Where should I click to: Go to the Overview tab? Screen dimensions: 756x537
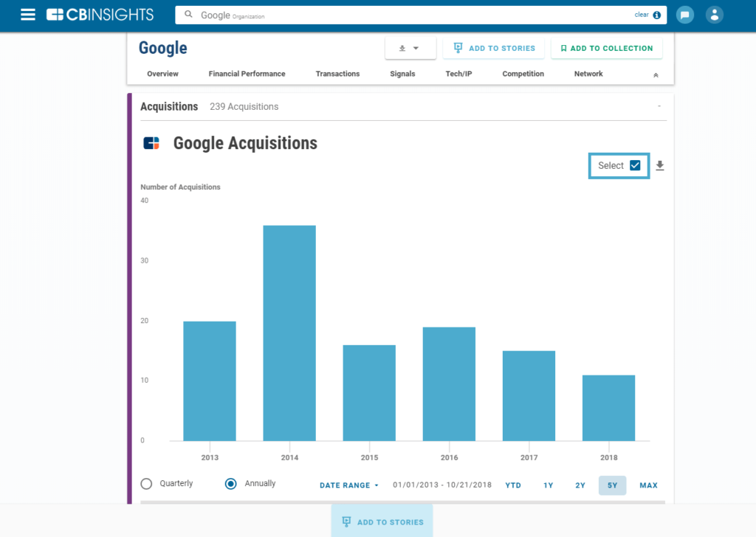click(162, 74)
